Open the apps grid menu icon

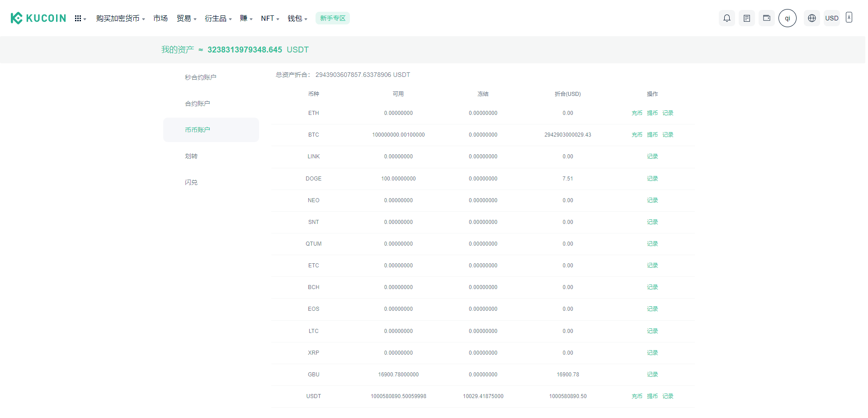coord(78,19)
